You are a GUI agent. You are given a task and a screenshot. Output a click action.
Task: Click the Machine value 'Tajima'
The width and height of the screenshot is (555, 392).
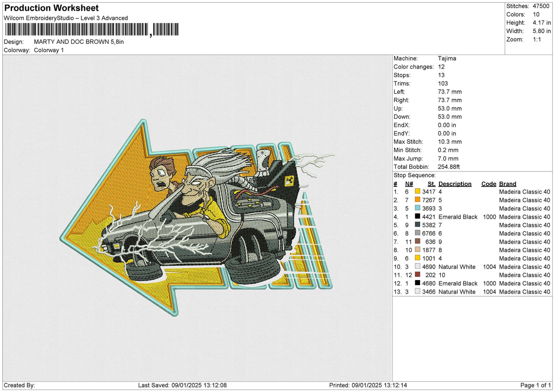coord(448,58)
